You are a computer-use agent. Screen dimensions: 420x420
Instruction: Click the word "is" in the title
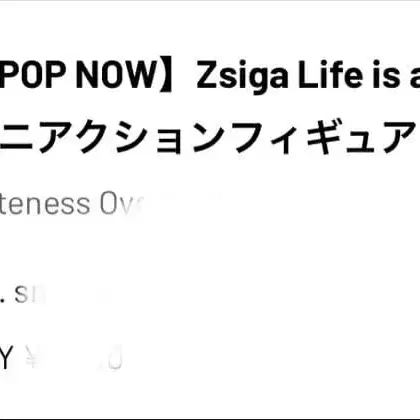pyautogui.click(x=387, y=75)
